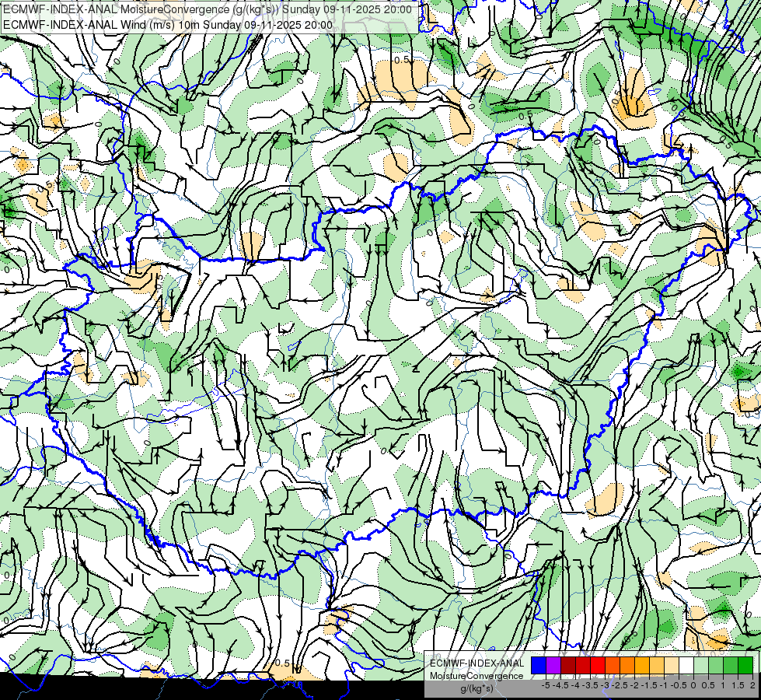Image resolution: width=761 pixels, height=700 pixels.
Task: Click the blue legend swatch left of -5
Action: 539,666
